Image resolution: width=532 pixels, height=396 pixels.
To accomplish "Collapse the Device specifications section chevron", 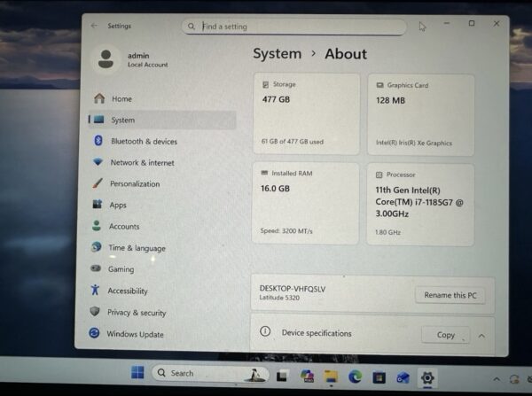I will pyautogui.click(x=481, y=336).
